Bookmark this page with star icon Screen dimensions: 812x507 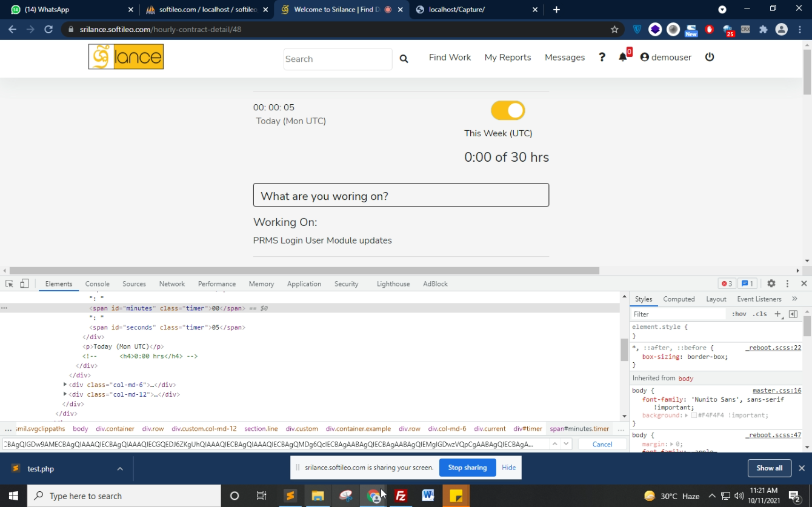click(x=614, y=29)
